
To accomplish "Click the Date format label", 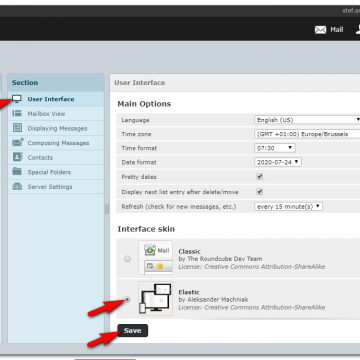I will 139,162.
